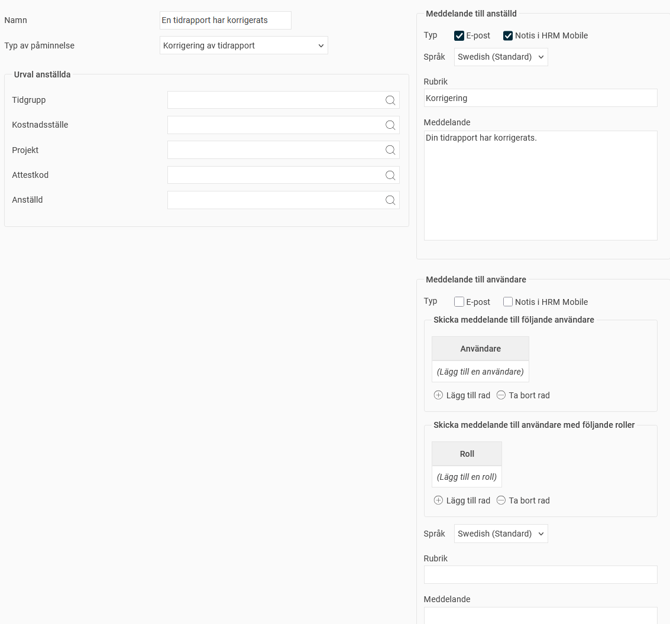670x624 pixels.
Task: Click the (Lägg till en roll) row
Action: point(467,477)
